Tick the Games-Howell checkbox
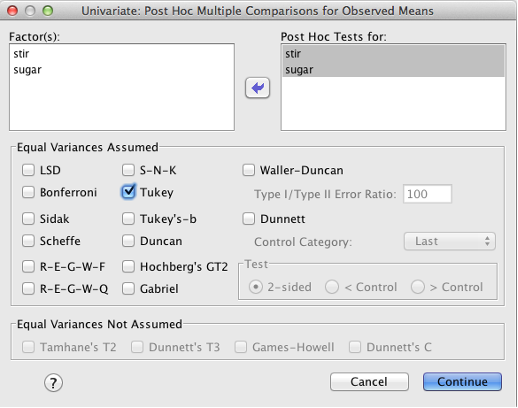The height and width of the screenshot is (408, 518). (241, 347)
